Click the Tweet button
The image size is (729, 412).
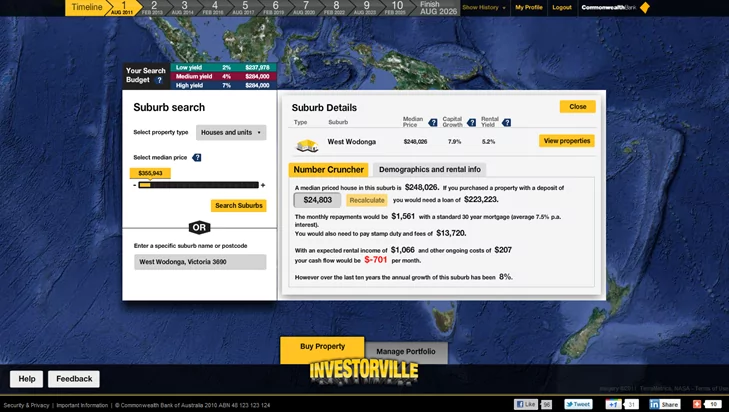578,404
